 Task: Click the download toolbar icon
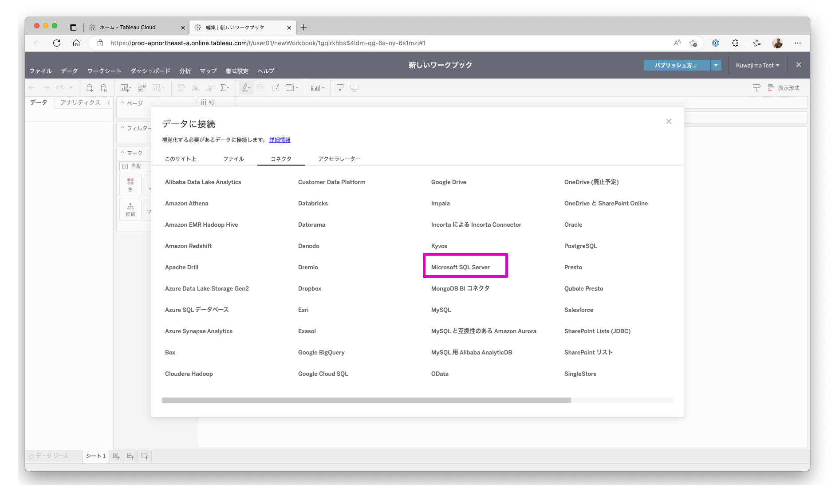click(340, 88)
